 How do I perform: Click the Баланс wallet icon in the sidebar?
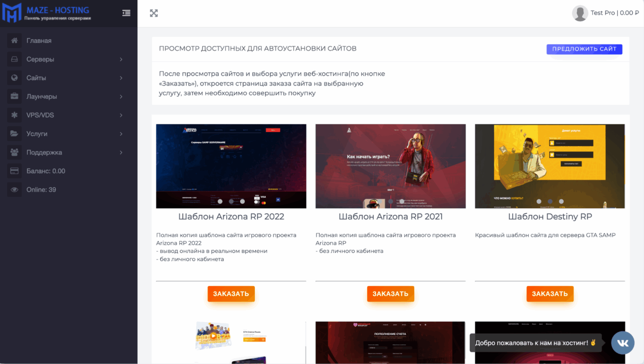coord(14,170)
